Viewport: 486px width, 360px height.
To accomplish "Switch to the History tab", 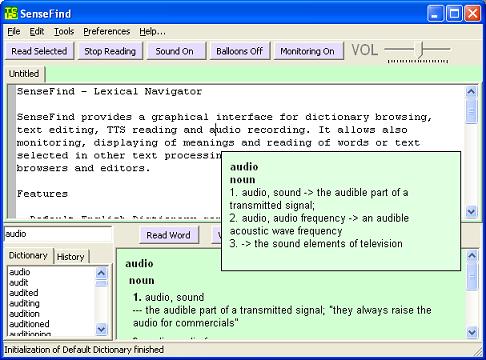I will pyautogui.click(x=71, y=257).
